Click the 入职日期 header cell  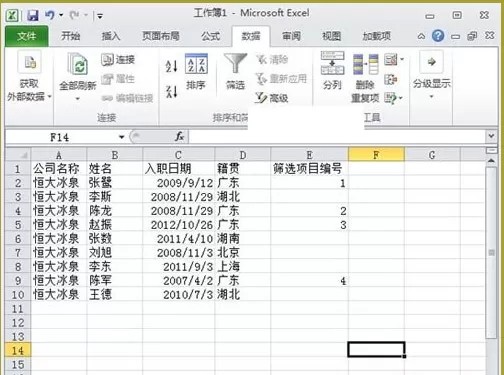click(179, 169)
